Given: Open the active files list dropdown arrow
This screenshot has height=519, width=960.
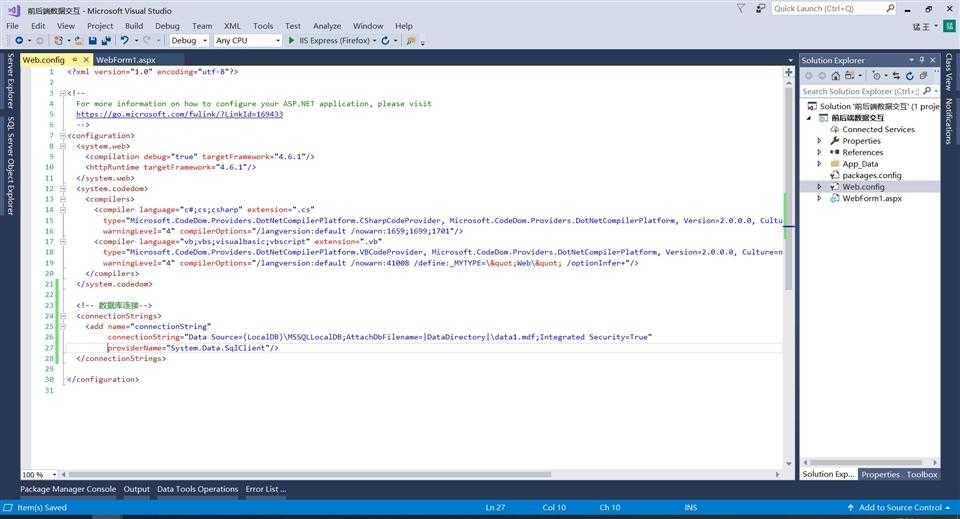Looking at the screenshot, I should pos(790,60).
